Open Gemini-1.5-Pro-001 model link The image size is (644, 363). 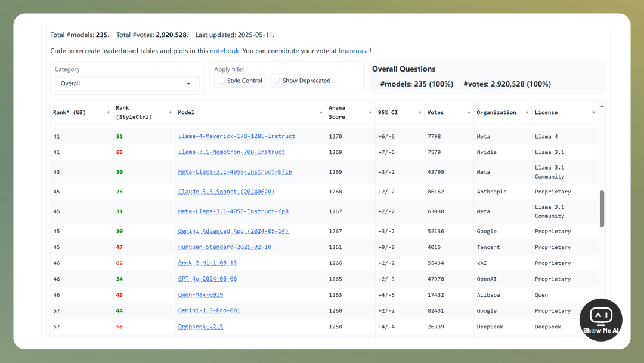[209, 311]
